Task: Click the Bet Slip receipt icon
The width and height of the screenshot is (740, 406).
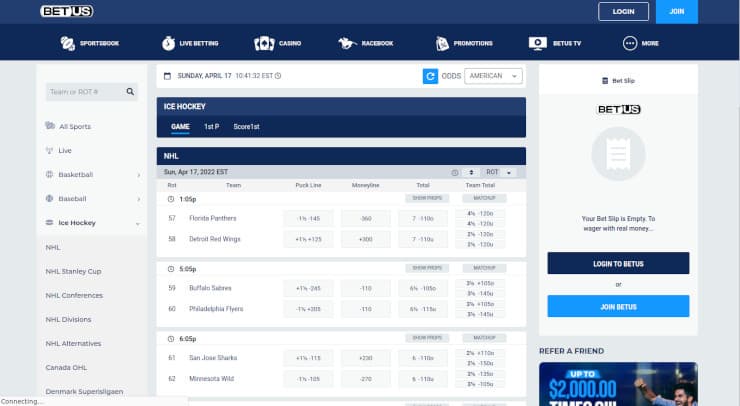Action: 605,81
